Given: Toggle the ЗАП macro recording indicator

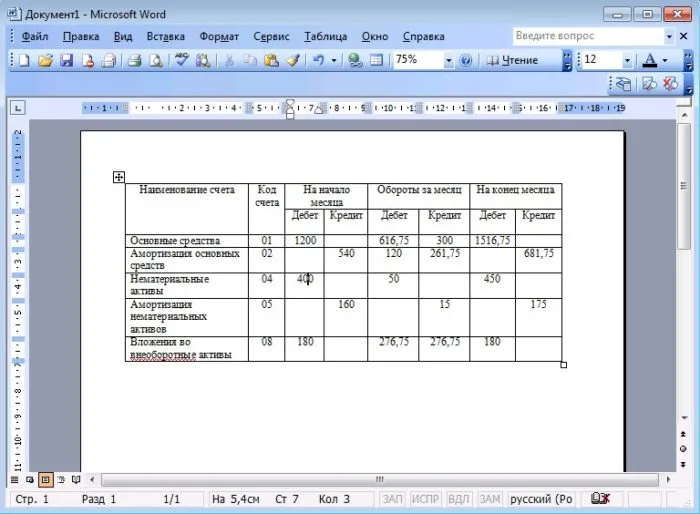Looking at the screenshot, I should [392, 498].
